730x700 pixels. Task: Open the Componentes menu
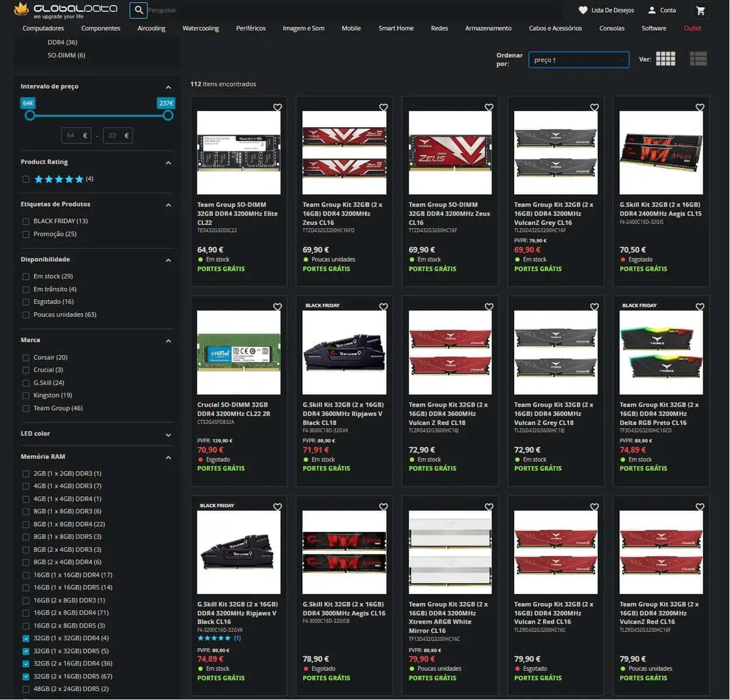(101, 28)
